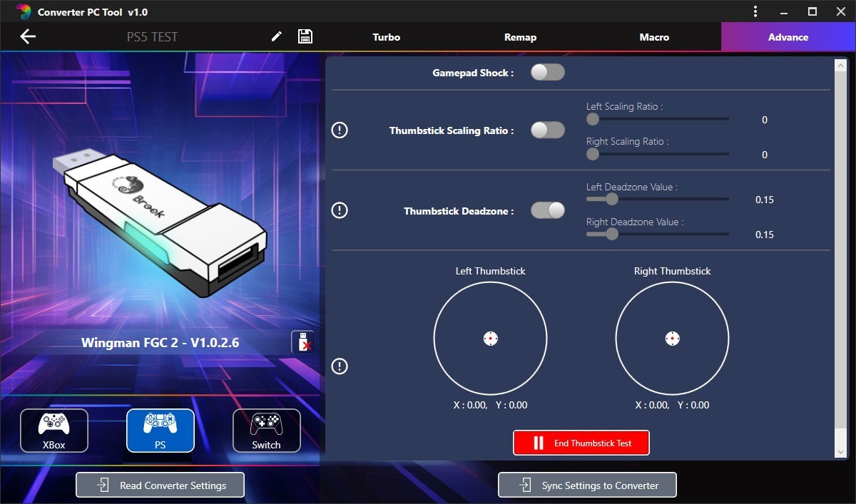856x504 pixels.
Task: Adjust the Right Deadzone Value slider
Action: [x=658, y=234]
